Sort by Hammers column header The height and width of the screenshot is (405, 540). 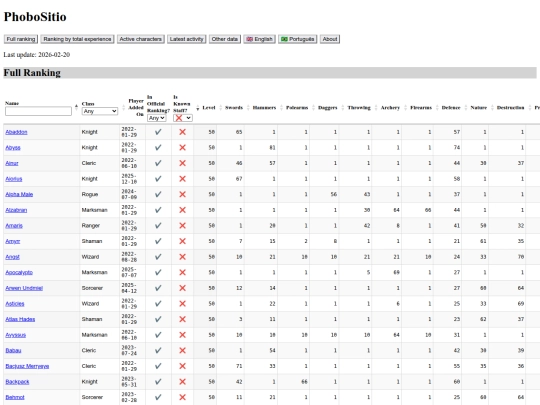(264, 108)
